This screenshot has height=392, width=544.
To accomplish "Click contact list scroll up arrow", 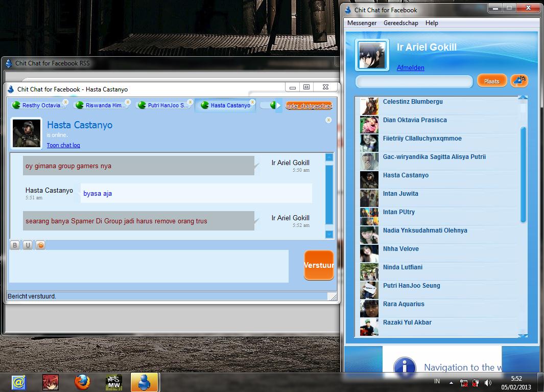I will tap(523, 98).
